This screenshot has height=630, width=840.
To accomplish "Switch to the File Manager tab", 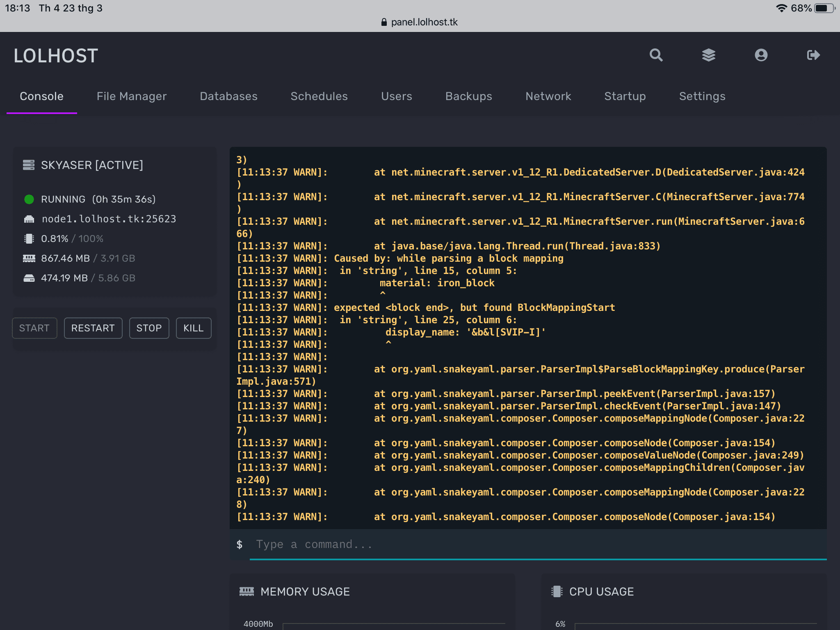I will pos(131,96).
